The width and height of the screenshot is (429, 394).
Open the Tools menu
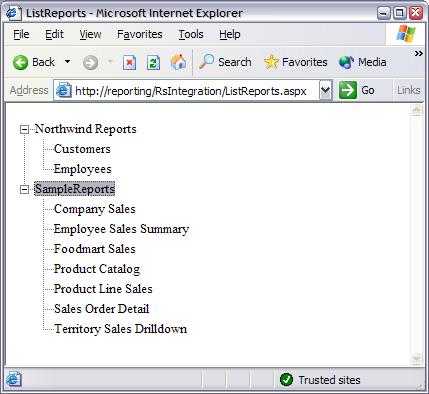coord(191,34)
